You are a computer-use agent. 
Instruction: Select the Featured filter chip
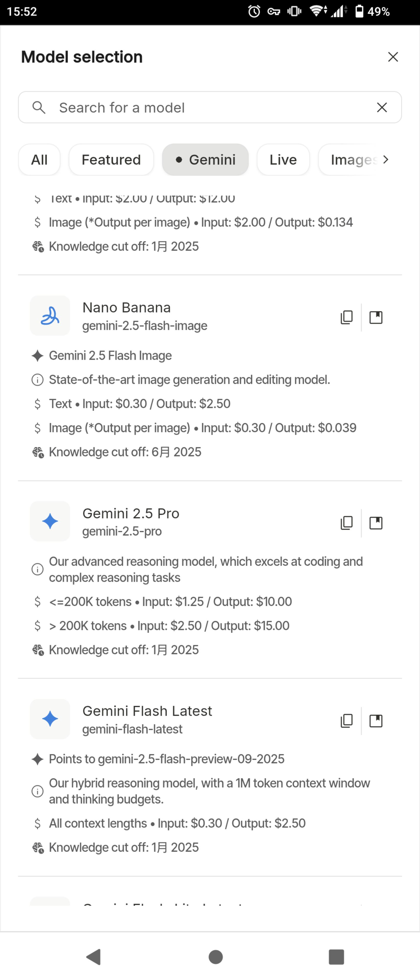pyautogui.click(x=111, y=160)
